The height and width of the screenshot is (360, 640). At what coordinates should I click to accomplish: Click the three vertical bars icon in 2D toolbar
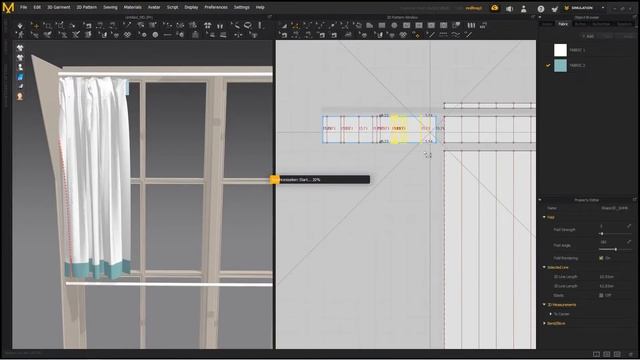coord(471,25)
